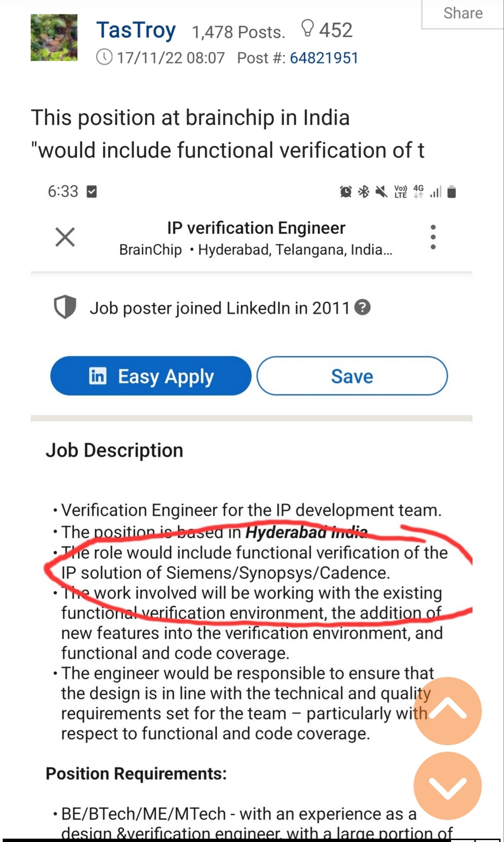504x842 pixels.
Task: Click the lightbulb likes icon
Action: pyautogui.click(x=307, y=29)
